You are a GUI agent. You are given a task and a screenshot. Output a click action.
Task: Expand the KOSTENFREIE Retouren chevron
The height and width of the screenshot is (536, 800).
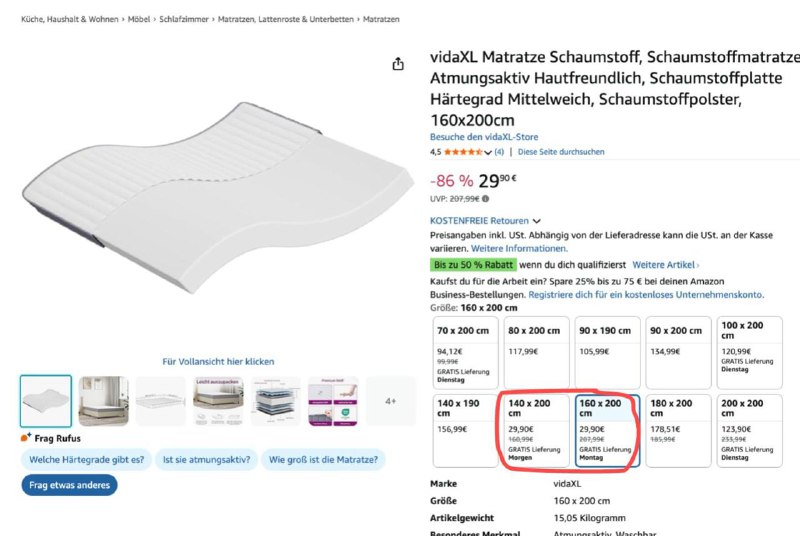coord(537,221)
